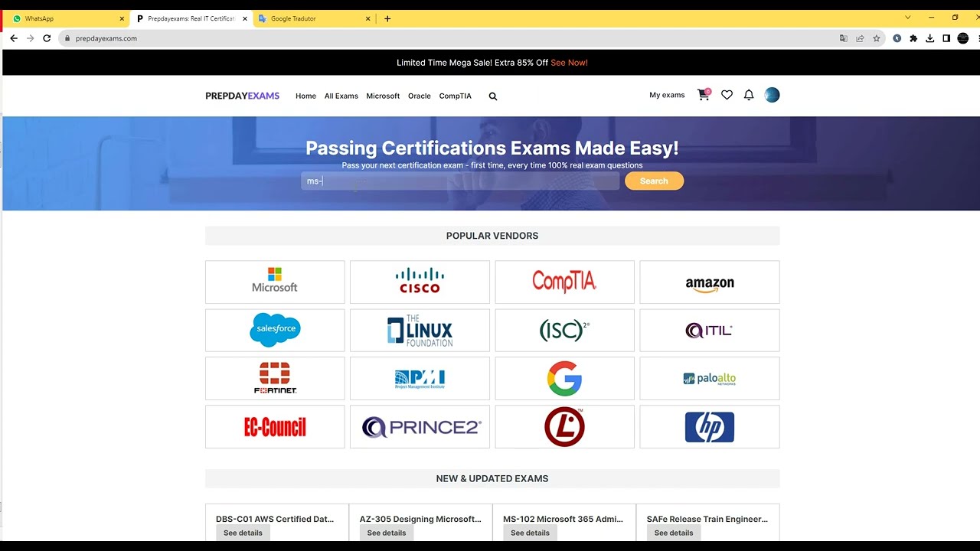This screenshot has height=551, width=980.
Task: Close the Prepdayexams tab
Action: point(245,18)
